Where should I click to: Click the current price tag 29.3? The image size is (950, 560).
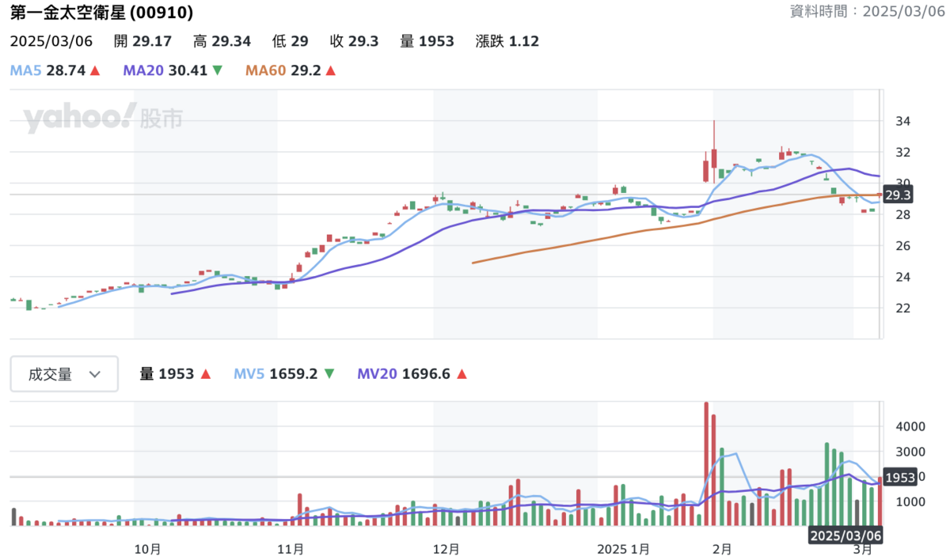point(899,193)
